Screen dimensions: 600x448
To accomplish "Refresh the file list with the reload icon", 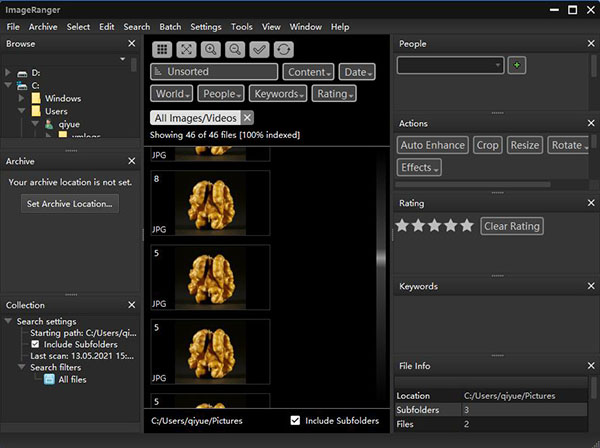I will [282, 49].
